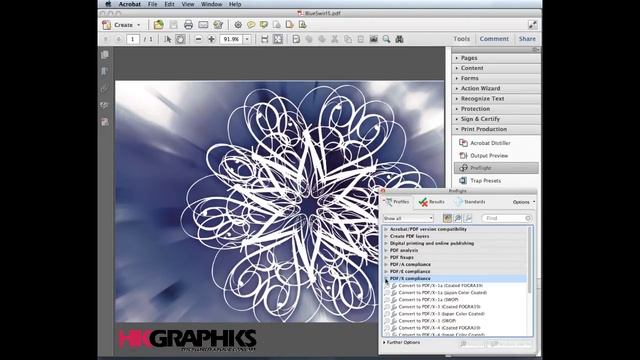Open the Acrobat menu
Image resolution: width=640 pixels, height=360 pixels.
[x=129, y=4]
